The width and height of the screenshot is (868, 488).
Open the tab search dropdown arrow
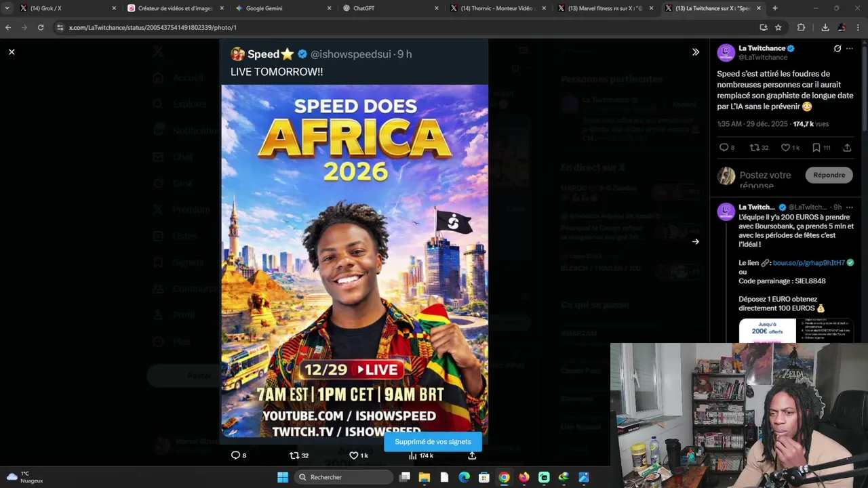[7, 8]
